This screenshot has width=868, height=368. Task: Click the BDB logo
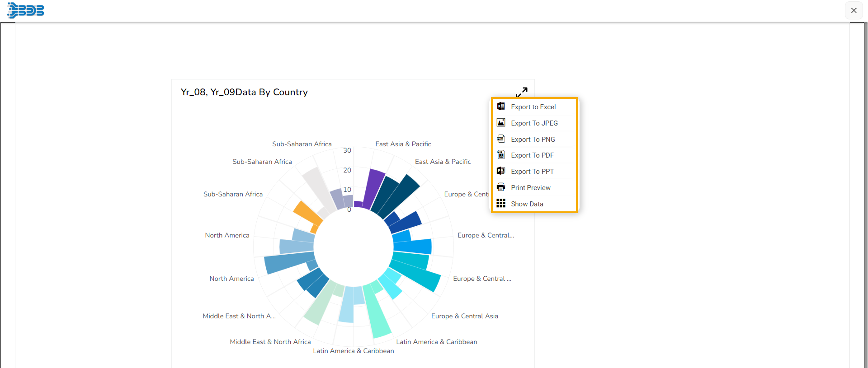click(26, 10)
